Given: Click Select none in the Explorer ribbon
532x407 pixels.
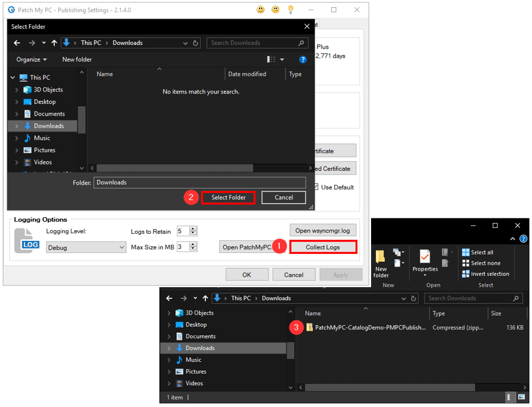Looking at the screenshot, I should [482, 263].
